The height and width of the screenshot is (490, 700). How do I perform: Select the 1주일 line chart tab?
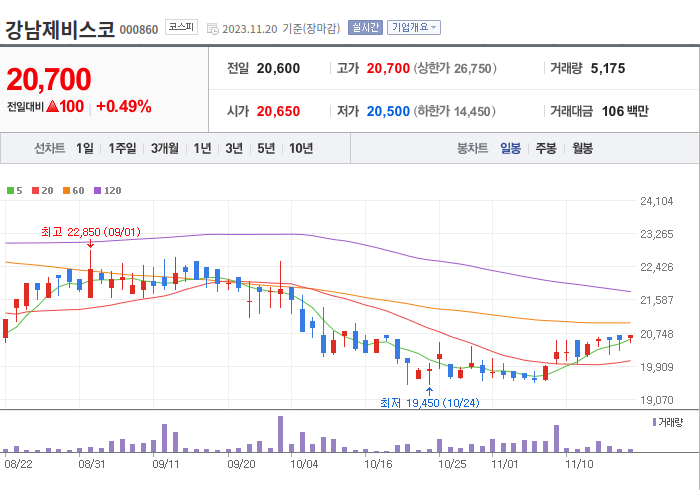click(x=122, y=148)
